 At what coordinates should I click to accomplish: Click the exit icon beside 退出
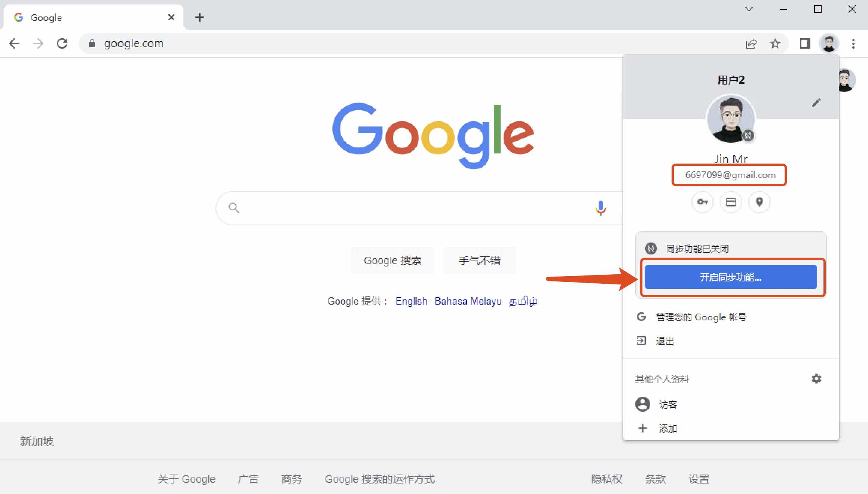coord(641,341)
